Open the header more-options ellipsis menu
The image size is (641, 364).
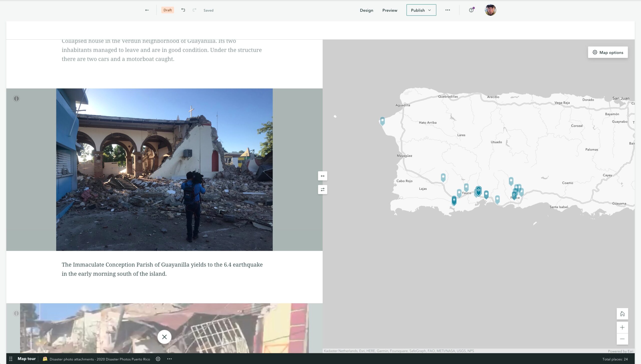tap(448, 10)
